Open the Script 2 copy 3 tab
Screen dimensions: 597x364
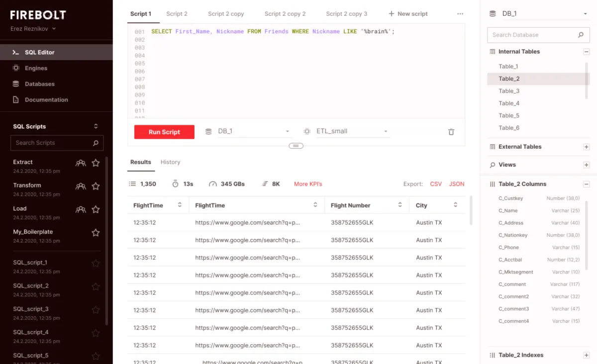coord(346,13)
